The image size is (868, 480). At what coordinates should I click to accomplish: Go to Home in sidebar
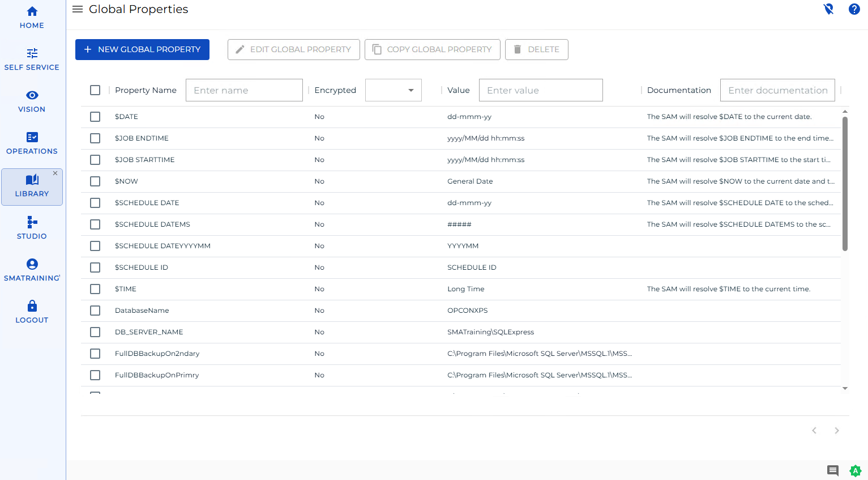(x=32, y=17)
